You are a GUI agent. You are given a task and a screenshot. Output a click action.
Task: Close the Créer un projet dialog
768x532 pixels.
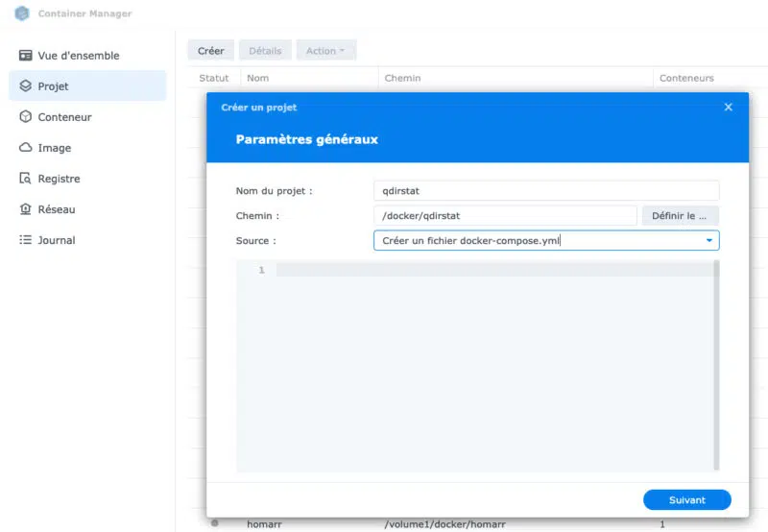pos(729,107)
